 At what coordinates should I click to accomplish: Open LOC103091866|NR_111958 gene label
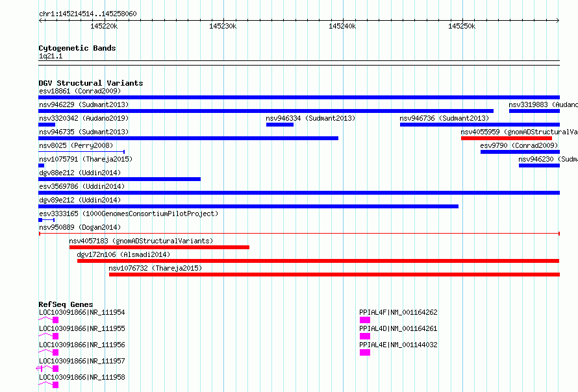click(82, 377)
